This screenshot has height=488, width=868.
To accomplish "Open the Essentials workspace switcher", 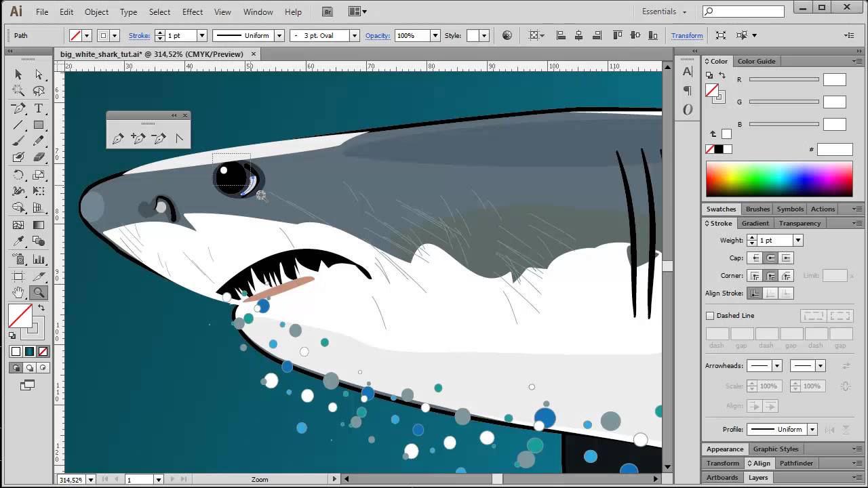I will coord(665,12).
